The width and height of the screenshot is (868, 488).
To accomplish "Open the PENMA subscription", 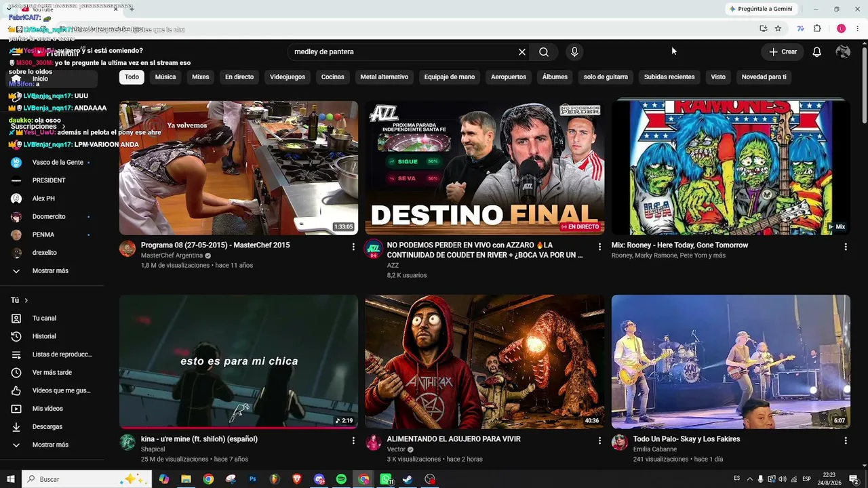I will 52,235.
